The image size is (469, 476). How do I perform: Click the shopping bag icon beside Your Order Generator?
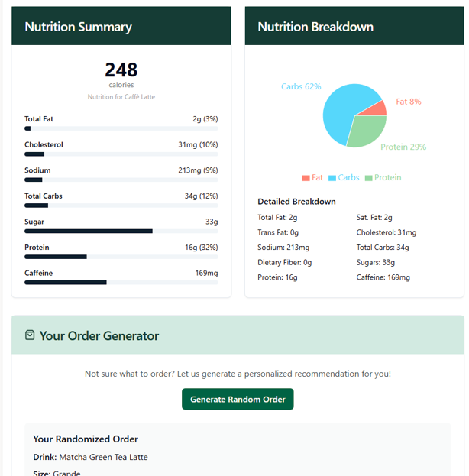click(30, 335)
